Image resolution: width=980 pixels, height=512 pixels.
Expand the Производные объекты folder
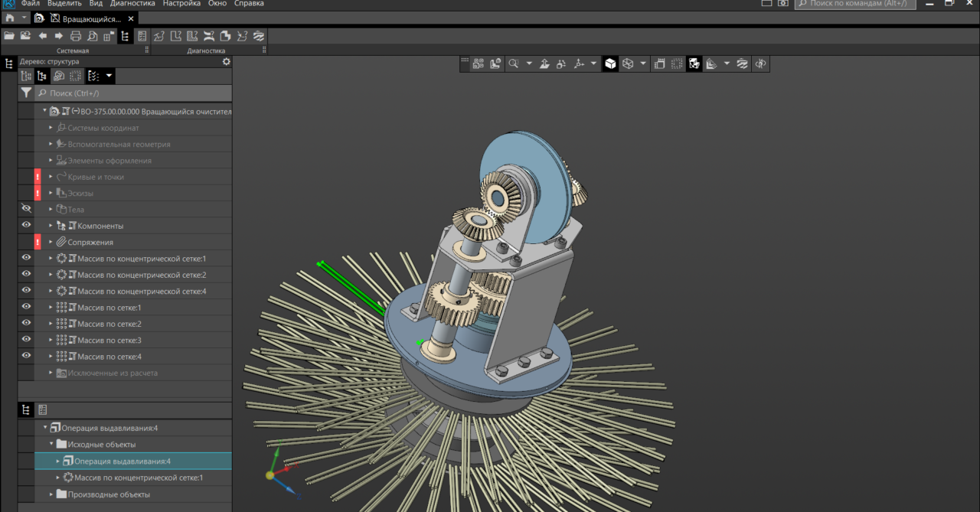point(51,494)
